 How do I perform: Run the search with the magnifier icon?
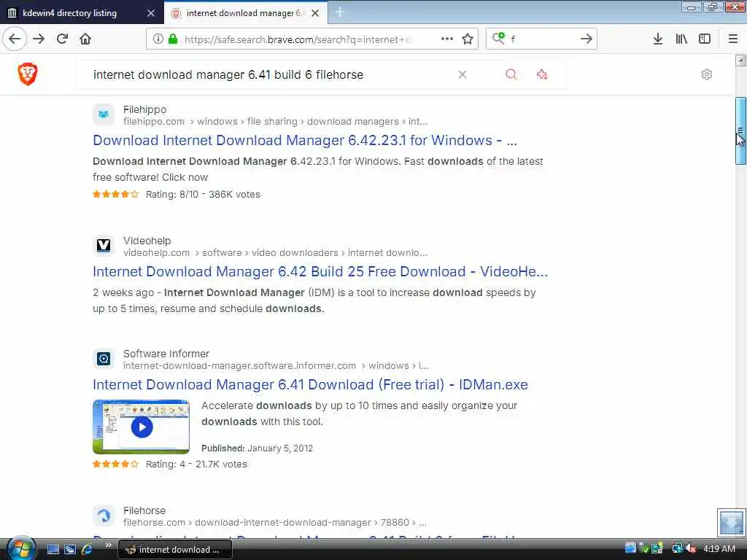click(511, 74)
